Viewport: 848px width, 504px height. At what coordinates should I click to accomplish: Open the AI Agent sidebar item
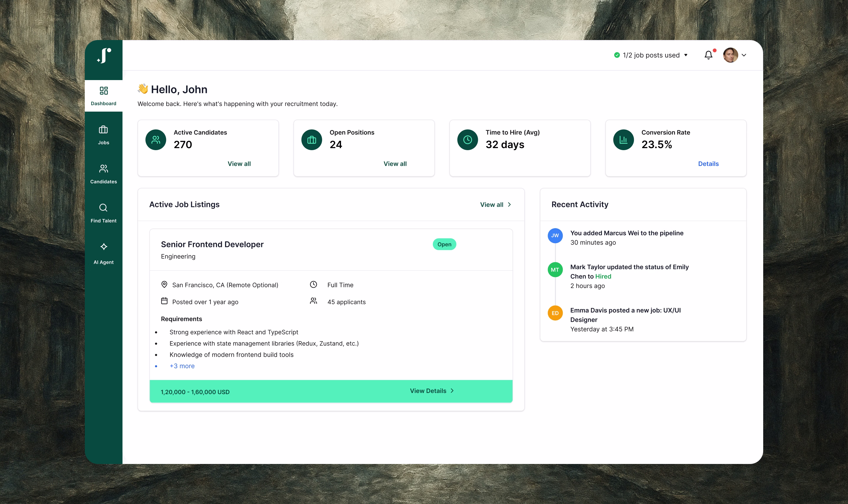click(x=104, y=253)
